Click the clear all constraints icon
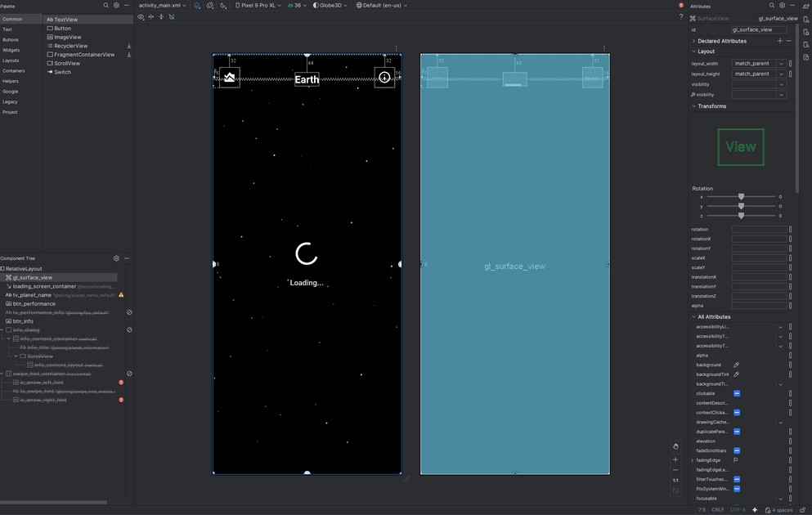This screenshot has height=515, width=812. [x=171, y=17]
